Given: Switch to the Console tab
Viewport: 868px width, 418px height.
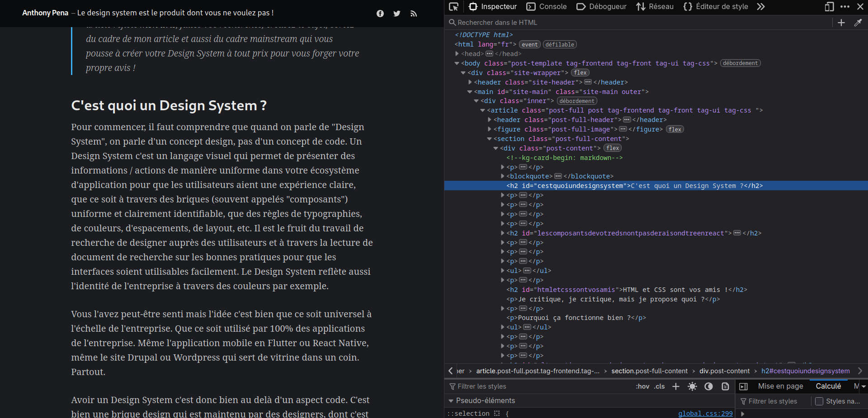Looking at the screenshot, I should coord(546,7).
